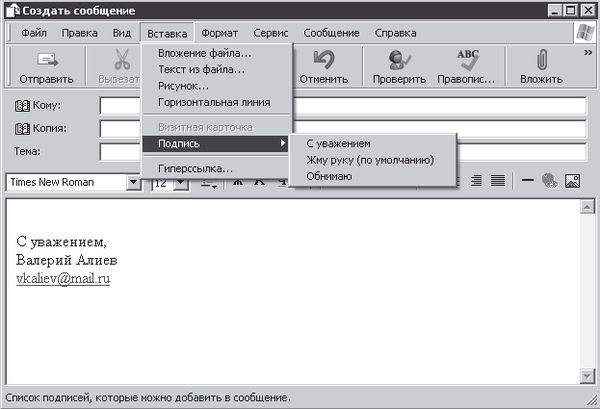Expand the Times New Roman font dropdown
The image size is (600, 409).
click(134, 183)
